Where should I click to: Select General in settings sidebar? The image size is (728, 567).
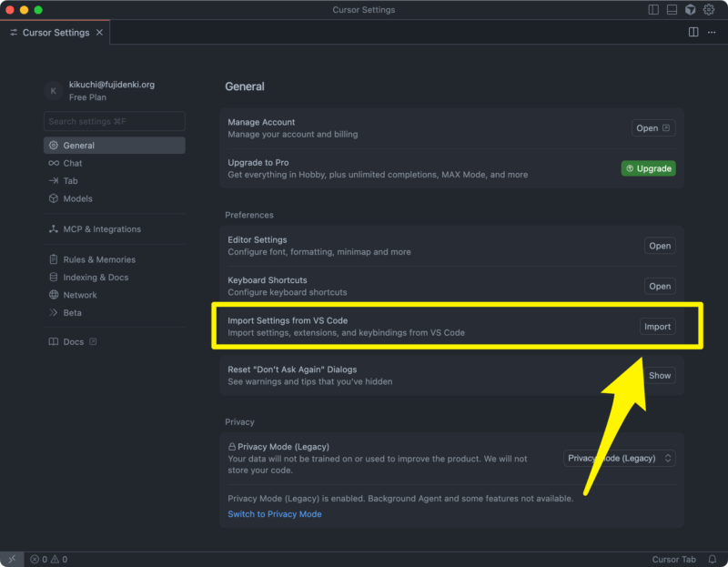coord(115,146)
